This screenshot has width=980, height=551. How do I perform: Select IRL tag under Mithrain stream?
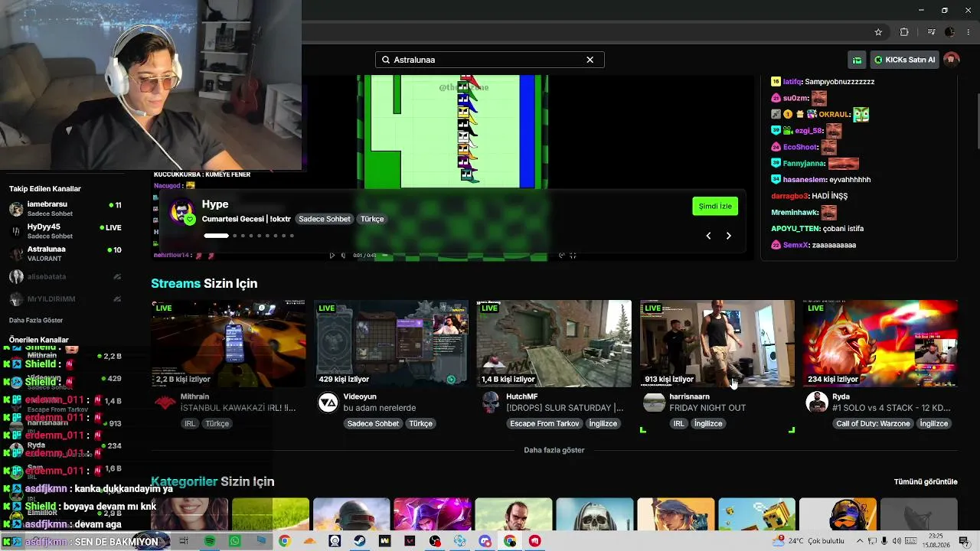(x=189, y=423)
